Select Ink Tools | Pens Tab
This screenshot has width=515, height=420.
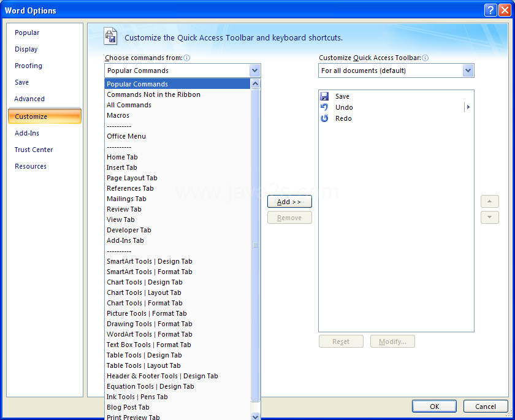coord(177,397)
